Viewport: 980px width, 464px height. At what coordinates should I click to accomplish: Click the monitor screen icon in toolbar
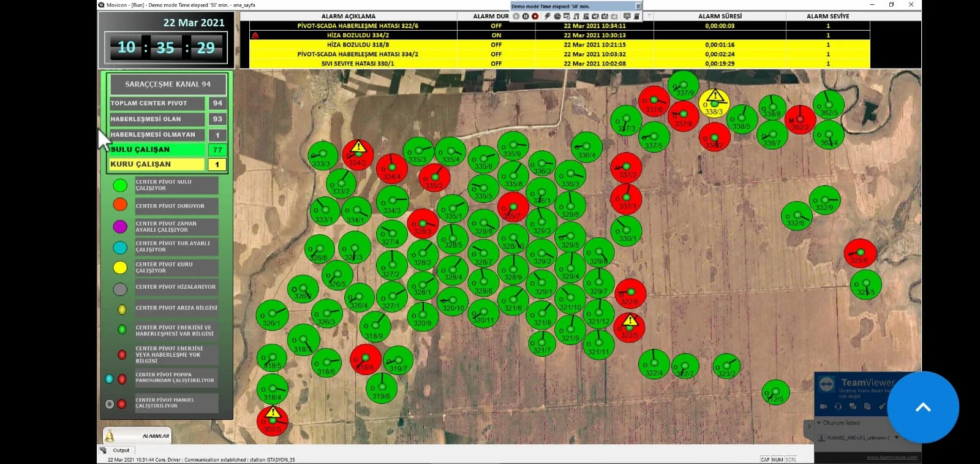pos(627,17)
